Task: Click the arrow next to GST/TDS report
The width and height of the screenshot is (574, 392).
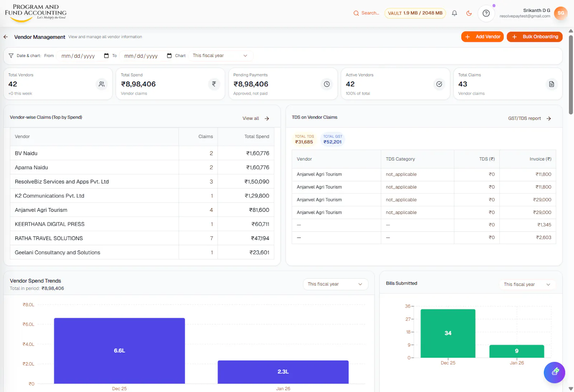Action: (549, 119)
